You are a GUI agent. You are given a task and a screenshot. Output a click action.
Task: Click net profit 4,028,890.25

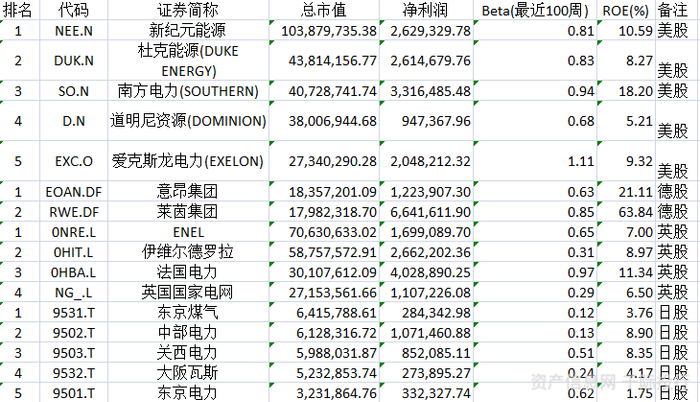[x=426, y=272]
